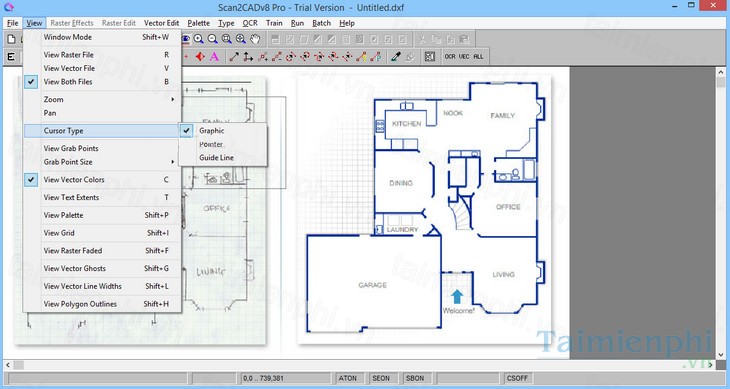The width and height of the screenshot is (730, 389).
Task: Enable View Raster File option
Action: (102, 54)
